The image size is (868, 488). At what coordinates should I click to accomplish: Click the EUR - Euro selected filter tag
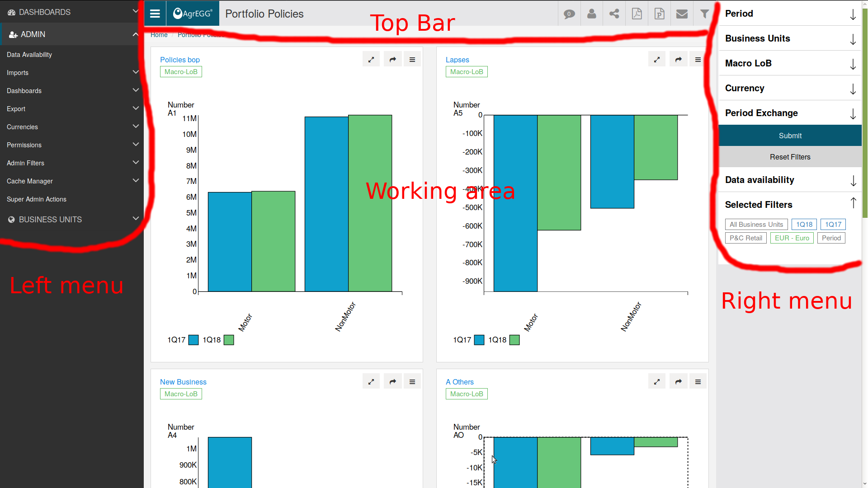click(792, 238)
